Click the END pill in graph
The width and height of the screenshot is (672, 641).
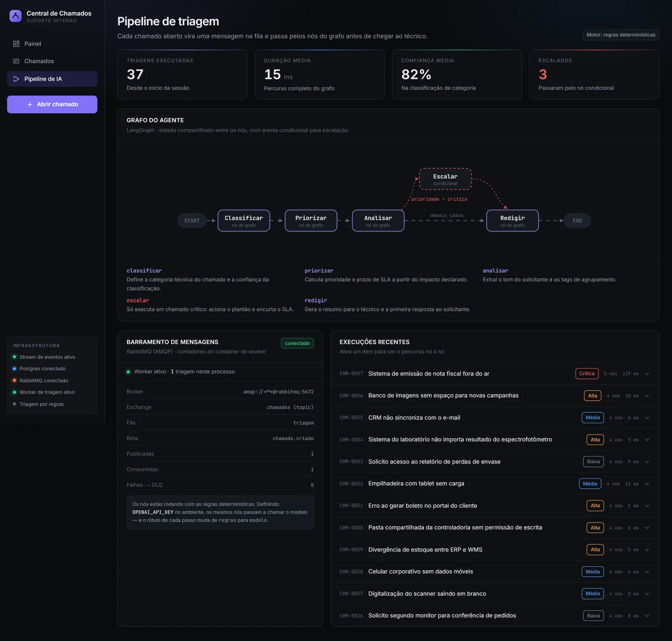tap(577, 221)
